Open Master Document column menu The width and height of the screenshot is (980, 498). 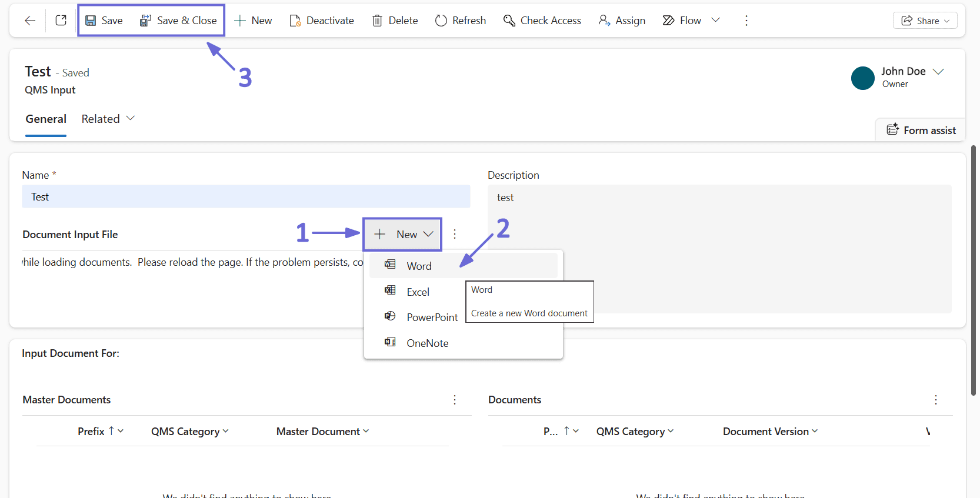pos(323,431)
